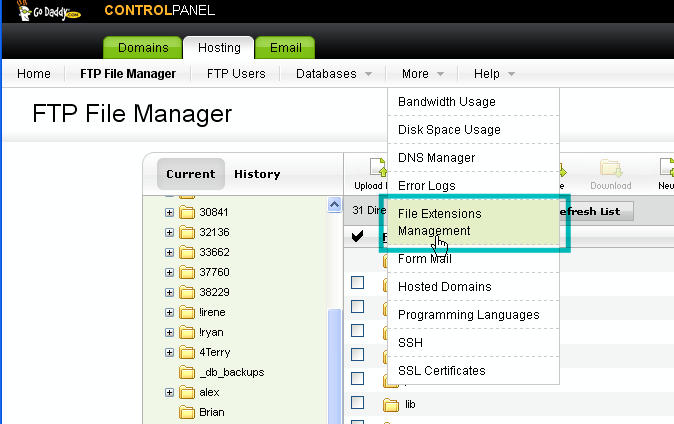Tick the first checkbox in the file list
The width and height of the screenshot is (674, 424).
(357, 282)
